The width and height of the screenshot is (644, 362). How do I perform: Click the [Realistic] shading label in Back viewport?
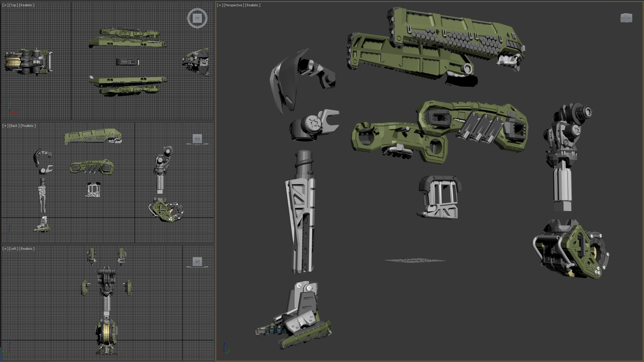pyautogui.click(x=28, y=126)
